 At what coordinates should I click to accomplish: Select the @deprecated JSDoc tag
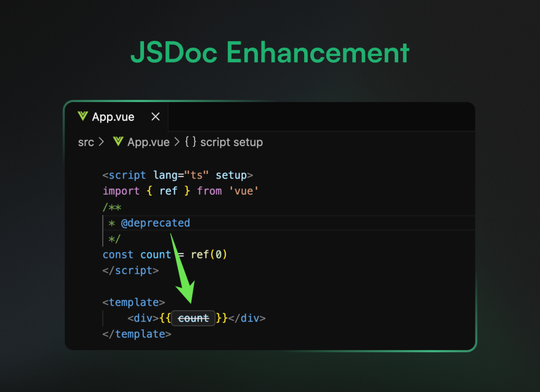click(x=156, y=223)
